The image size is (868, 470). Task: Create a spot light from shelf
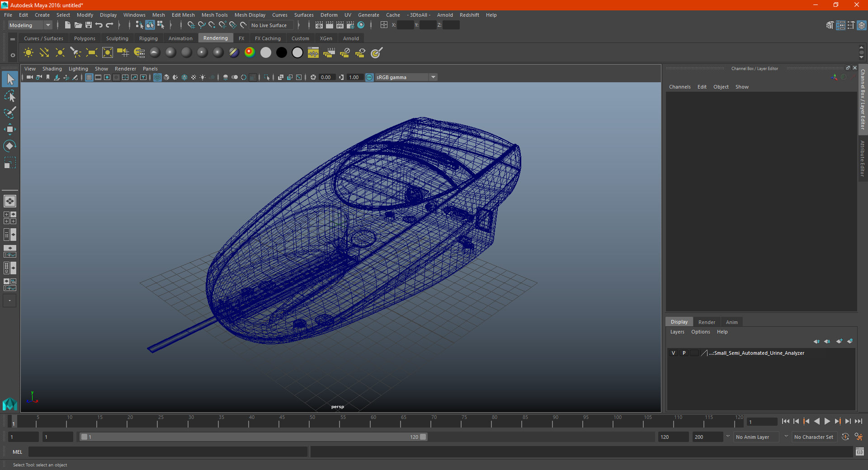pos(76,53)
